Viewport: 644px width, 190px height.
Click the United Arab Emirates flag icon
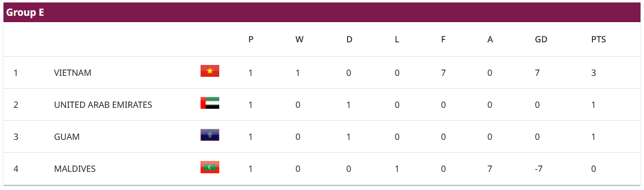(x=210, y=103)
